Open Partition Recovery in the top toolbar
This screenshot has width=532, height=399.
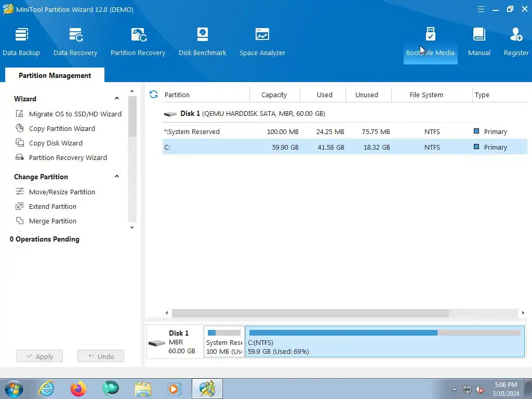[138, 42]
